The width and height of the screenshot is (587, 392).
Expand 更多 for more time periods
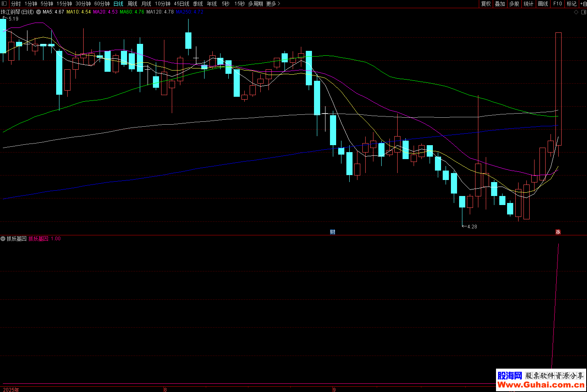click(x=273, y=4)
